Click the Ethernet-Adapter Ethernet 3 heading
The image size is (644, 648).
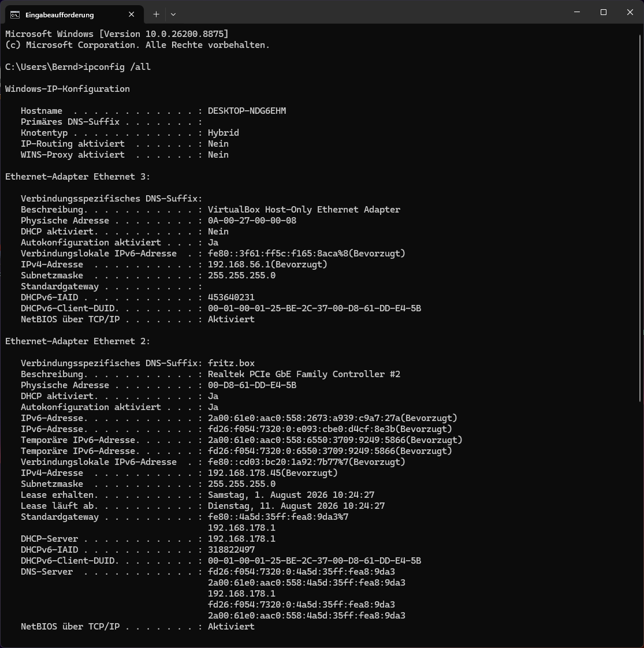pos(78,177)
